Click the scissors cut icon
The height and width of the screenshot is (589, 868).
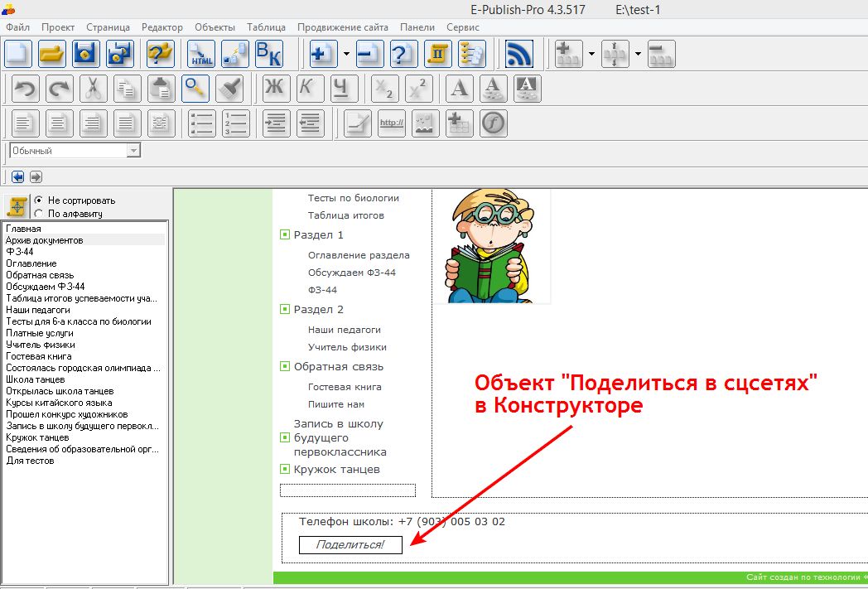pyautogui.click(x=94, y=89)
